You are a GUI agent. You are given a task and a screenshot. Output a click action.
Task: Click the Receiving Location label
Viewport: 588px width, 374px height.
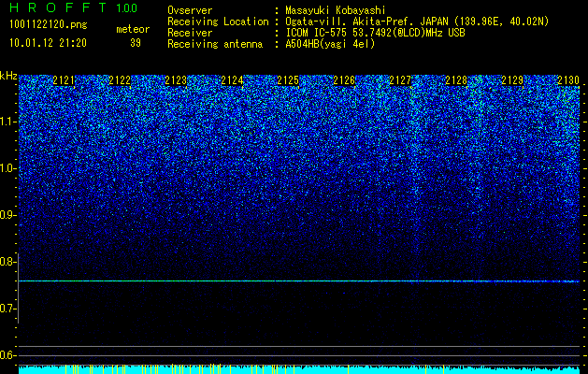tap(218, 22)
